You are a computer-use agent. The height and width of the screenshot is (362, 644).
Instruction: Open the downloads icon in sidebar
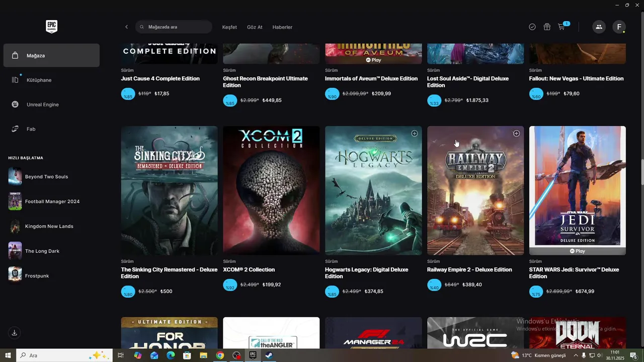click(15, 333)
